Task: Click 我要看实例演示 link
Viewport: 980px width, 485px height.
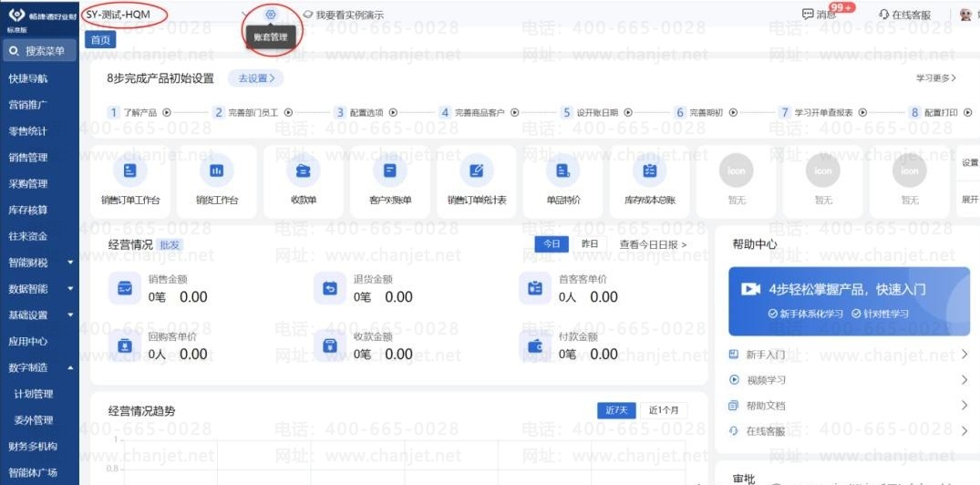Action: pyautogui.click(x=344, y=15)
